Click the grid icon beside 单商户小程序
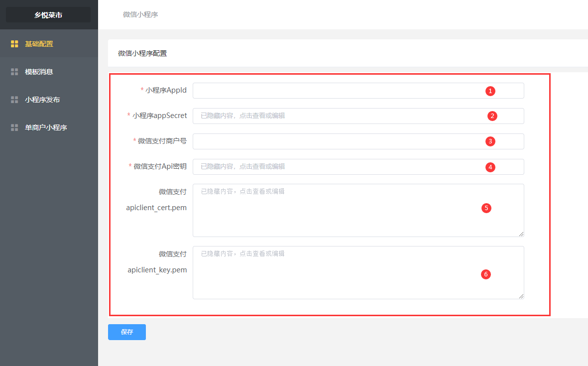 tap(14, 127)
